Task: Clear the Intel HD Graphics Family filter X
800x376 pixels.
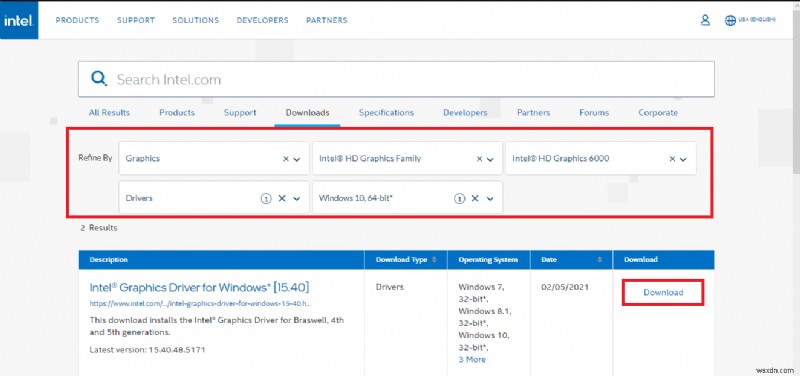Action: (479, 159)
